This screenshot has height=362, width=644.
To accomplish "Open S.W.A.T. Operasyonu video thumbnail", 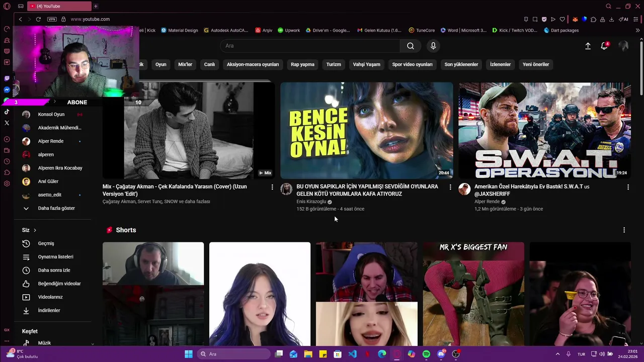I will point(544,131).
